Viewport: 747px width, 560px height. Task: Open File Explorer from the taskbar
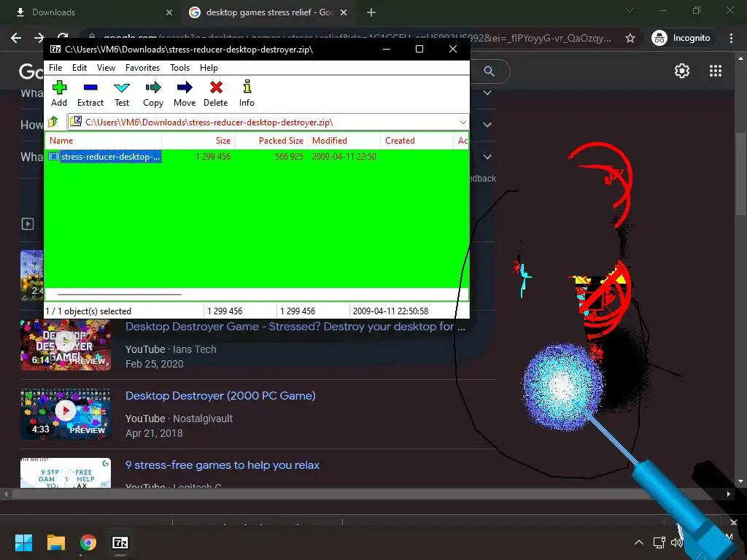(55, 542)
